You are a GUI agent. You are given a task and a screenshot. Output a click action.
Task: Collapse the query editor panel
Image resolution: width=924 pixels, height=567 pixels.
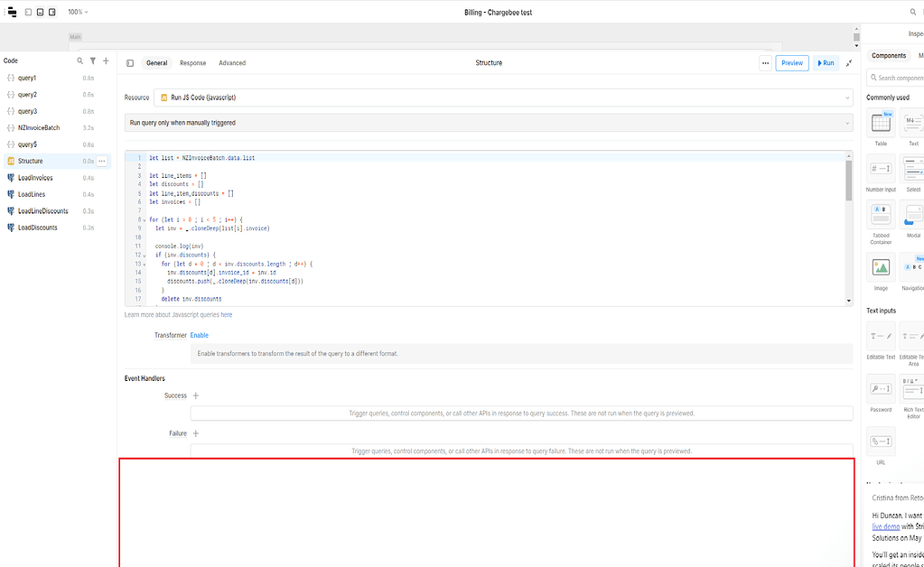pos(849,63)
